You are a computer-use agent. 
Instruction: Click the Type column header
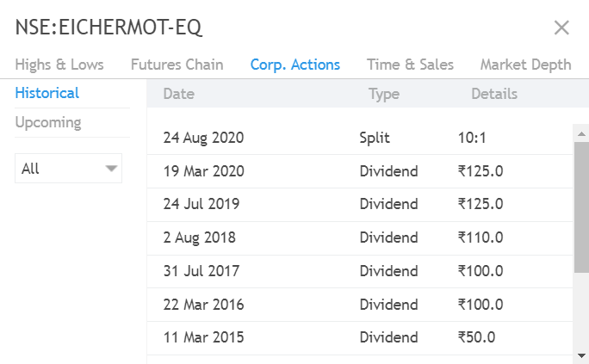point(383,94)
